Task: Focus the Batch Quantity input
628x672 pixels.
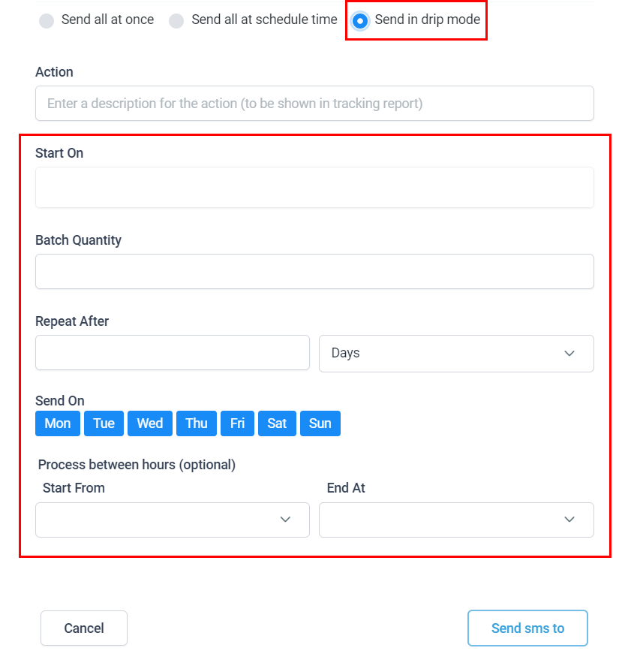Action: pos(314,271)
